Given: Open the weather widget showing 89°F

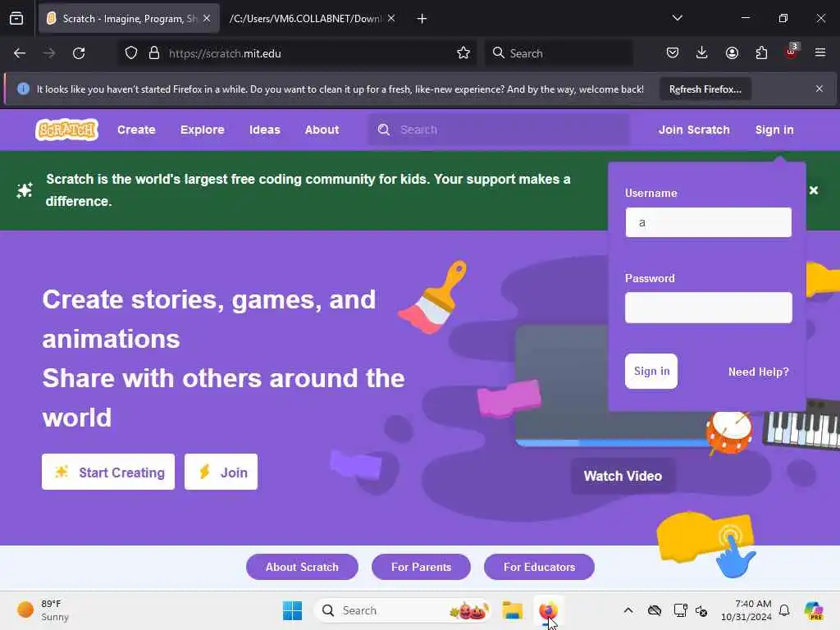Looking at the screenshot, I should (x=43, y=610).
